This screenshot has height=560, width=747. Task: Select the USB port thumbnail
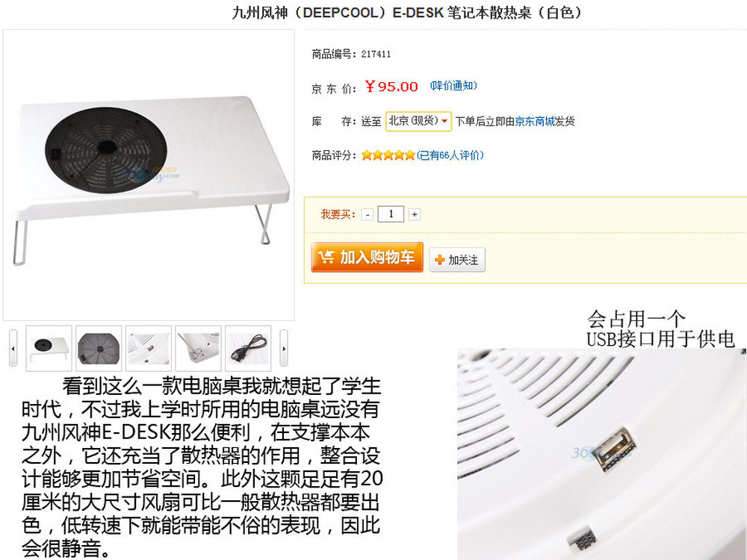148,348
